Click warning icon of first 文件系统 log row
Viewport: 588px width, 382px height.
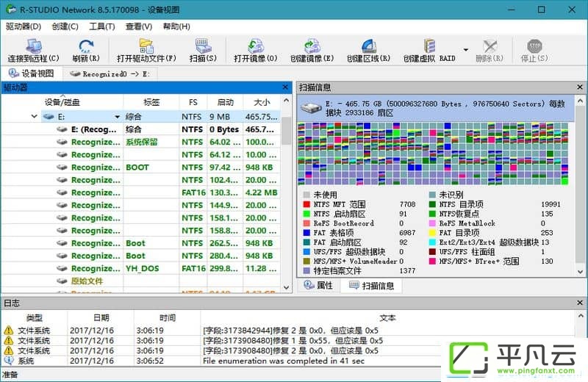9,331
